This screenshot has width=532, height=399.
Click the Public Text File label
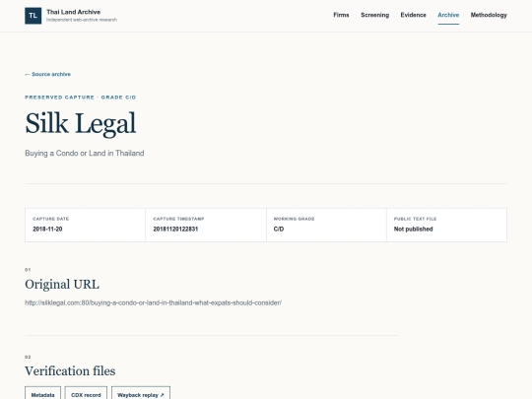[x=415, y=219]
